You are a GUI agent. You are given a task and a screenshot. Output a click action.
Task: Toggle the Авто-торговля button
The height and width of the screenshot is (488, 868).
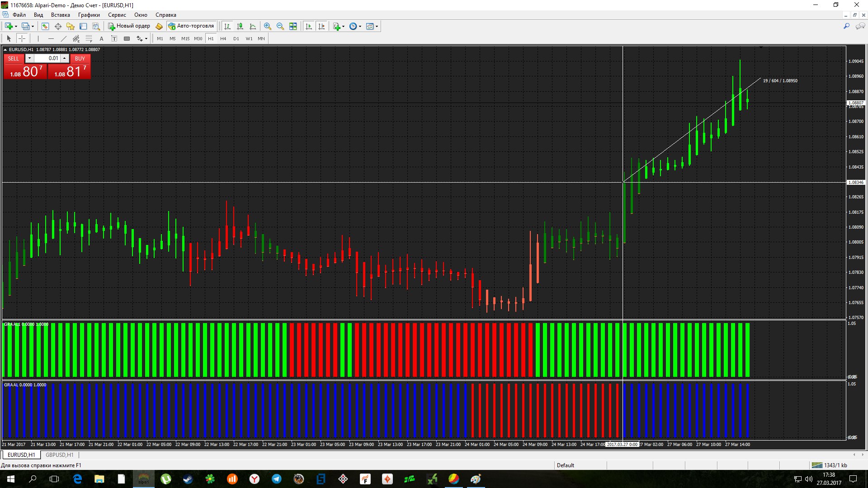pyautogui.click(x=191, y=26)
